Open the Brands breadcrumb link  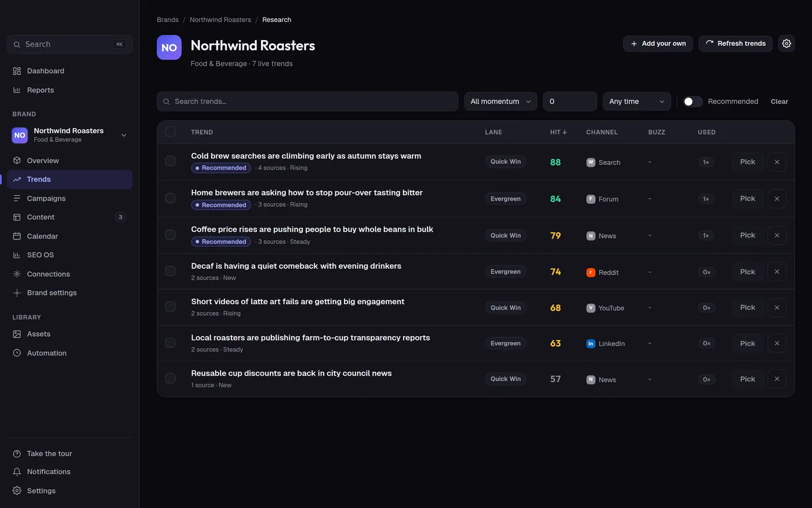(168, 20)
